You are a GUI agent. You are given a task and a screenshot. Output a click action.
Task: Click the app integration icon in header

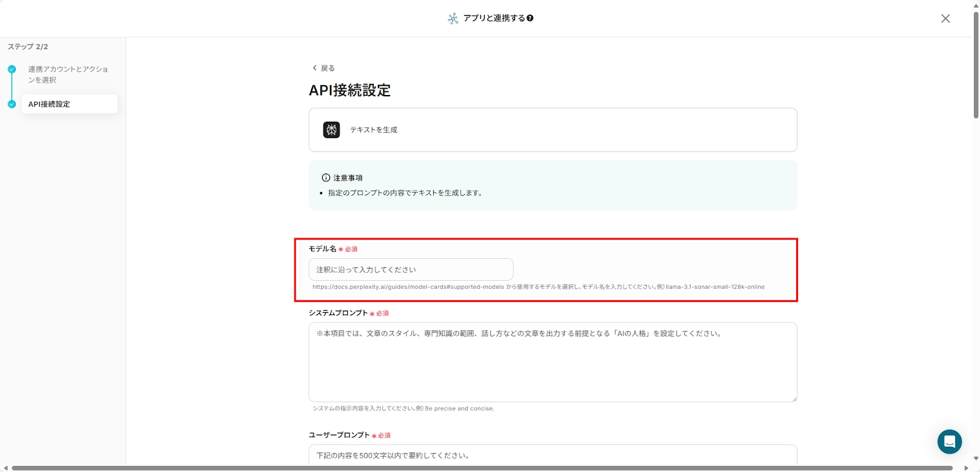[453, 18]
